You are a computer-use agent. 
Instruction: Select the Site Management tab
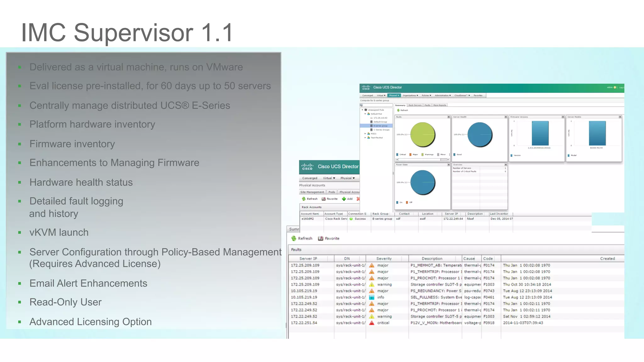312,192
